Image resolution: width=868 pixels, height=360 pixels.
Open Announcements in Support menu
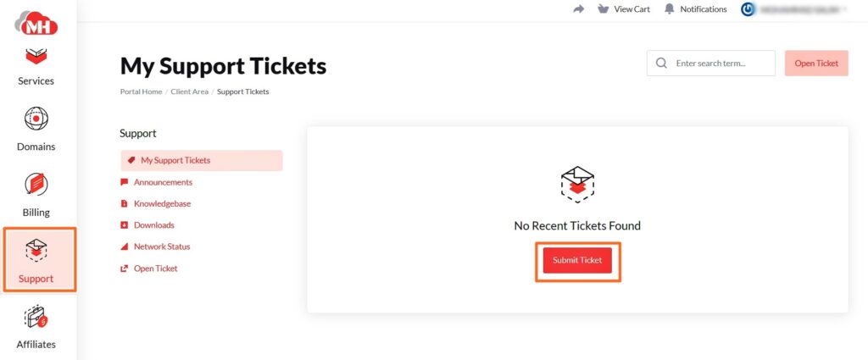point(163,182)
